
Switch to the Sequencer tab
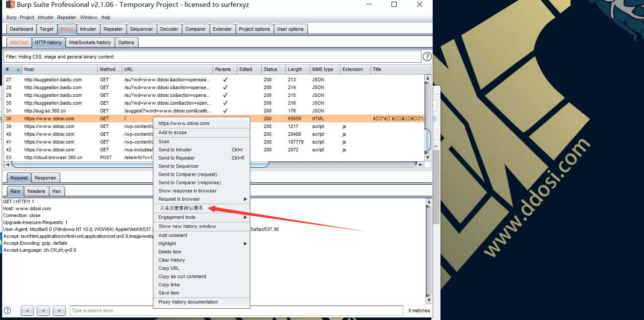tap(141, 29)
